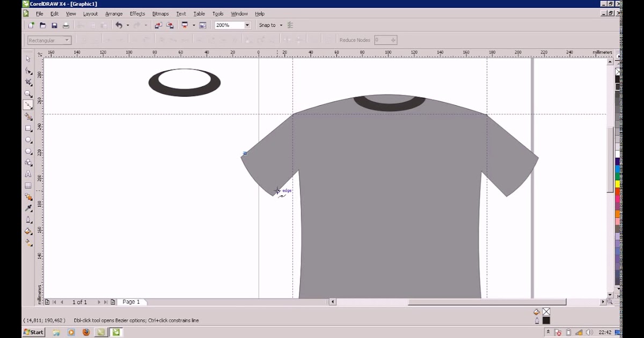Select the Crop tool
The image size is (644, 338).
(28, 82)
